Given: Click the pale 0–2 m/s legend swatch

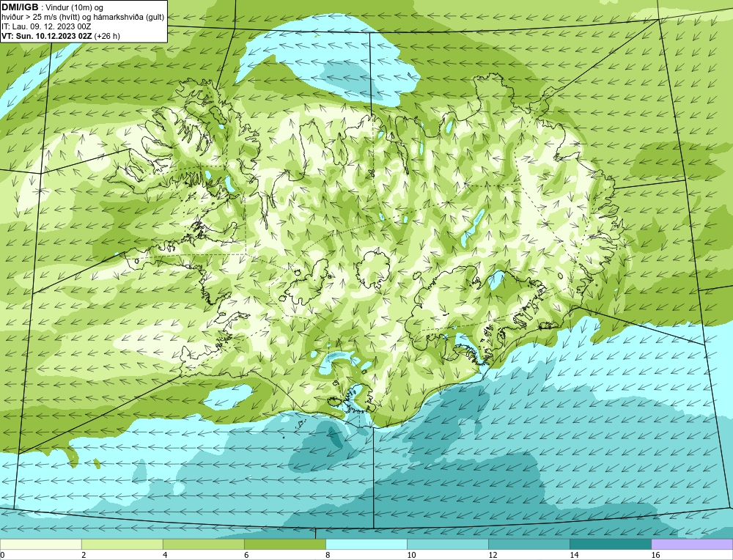Looking at the screenshot, I should click(x=40, y=544).
